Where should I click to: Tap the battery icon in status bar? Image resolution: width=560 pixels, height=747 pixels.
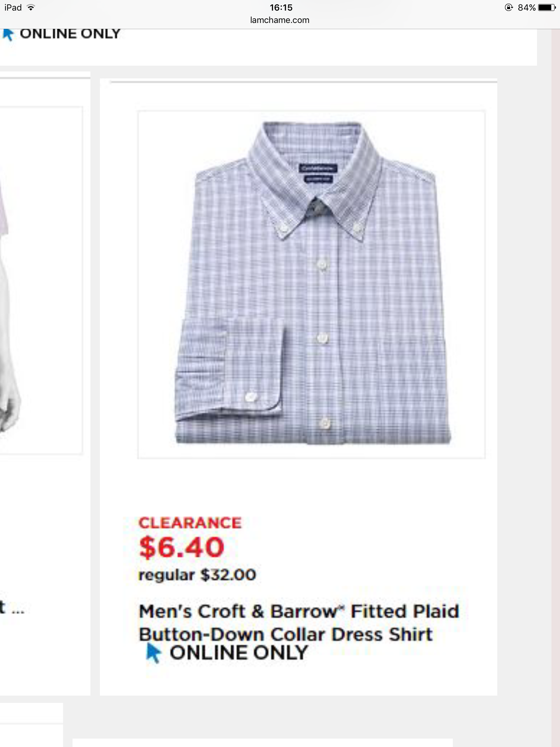tap(547, 8)
